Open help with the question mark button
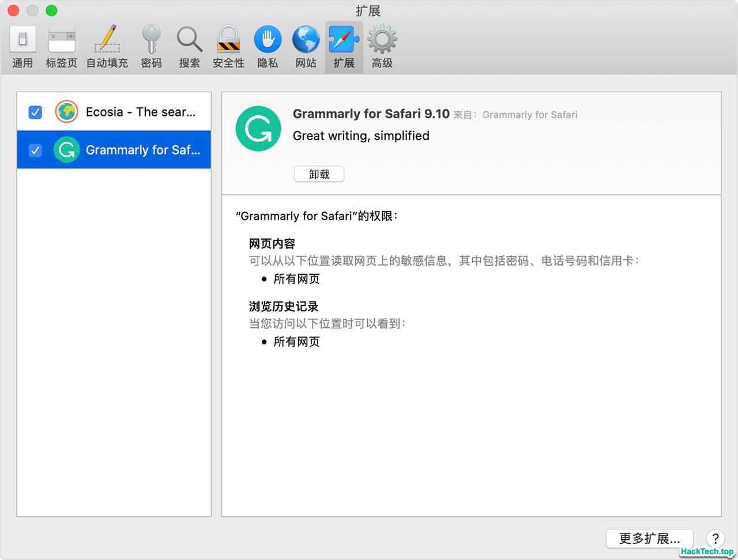This screenshot has height=560, width=738. coord(715,539)
